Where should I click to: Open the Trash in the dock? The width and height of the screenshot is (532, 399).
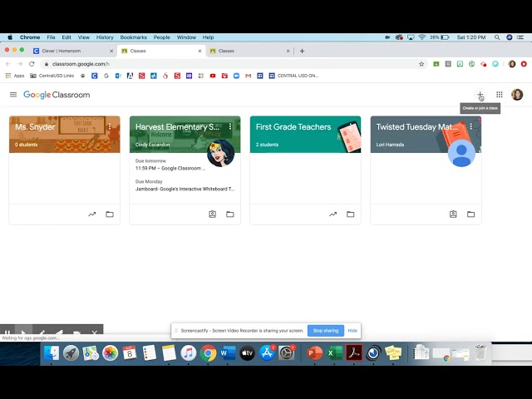click(x=480, y=353)
